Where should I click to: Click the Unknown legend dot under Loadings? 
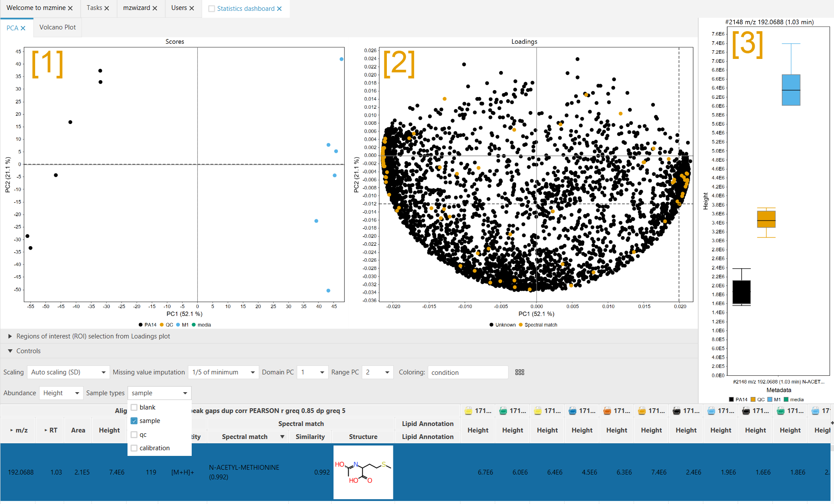tap(491, 325)
